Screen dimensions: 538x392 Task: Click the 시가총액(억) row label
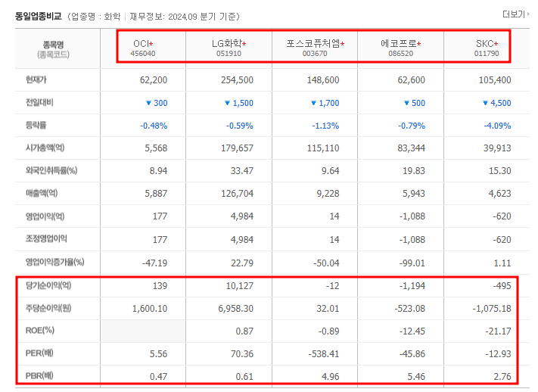click(45, 148)
